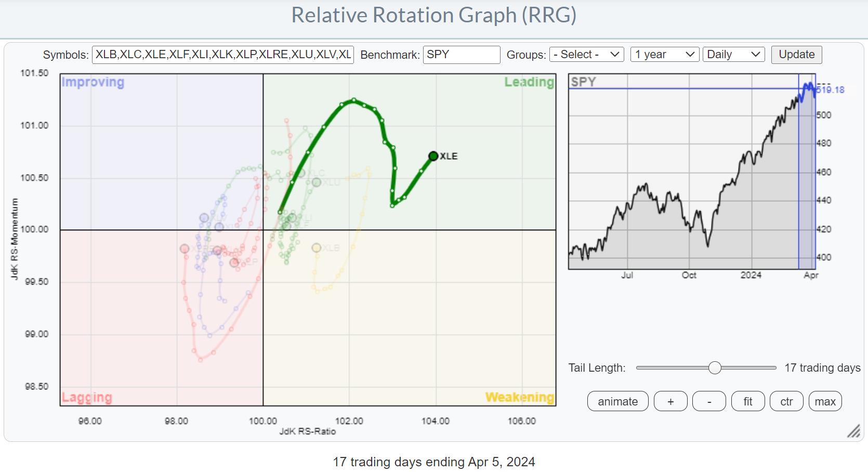Open the Groups select dropdown
This screenshot has width=868, height=472.
coord(587,55)
